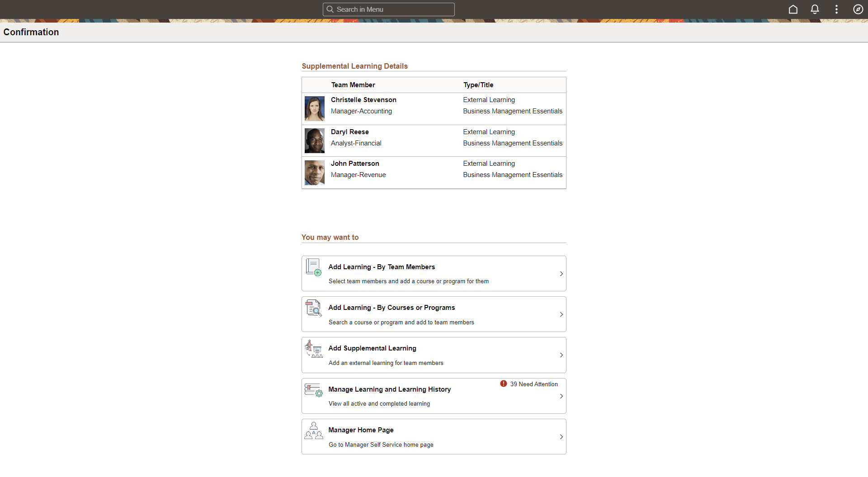Expand the Manage Learning and Learning History chevron
The height and width of the screenshot is (477, 868).
pos(561,396)
